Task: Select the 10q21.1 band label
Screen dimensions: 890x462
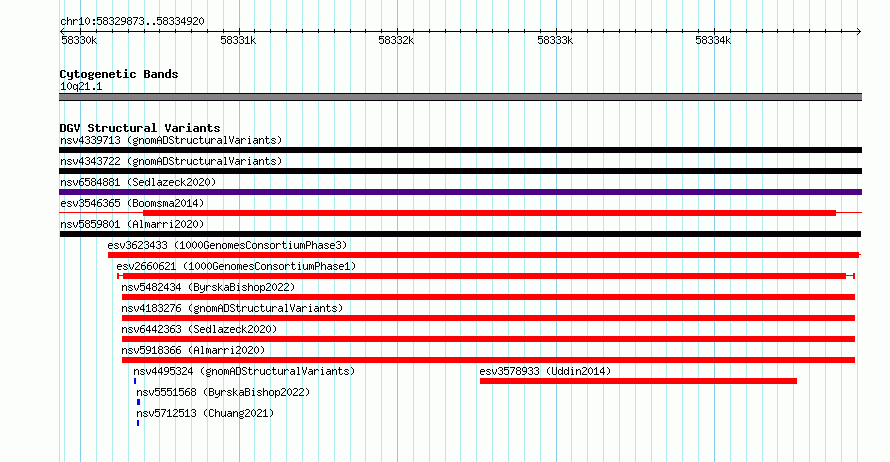Action: click(81, 86)
